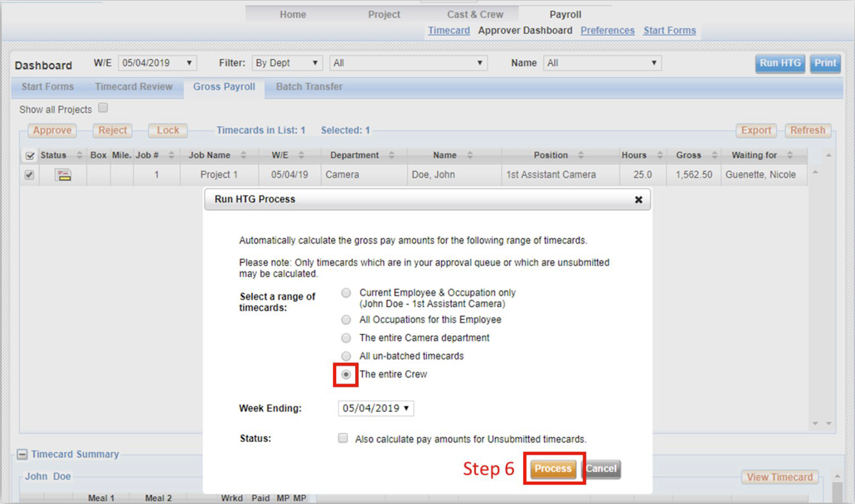855x504 pixels.
Task: Toggle the select-all header checkbox
Action: click(x=29, y=156)
